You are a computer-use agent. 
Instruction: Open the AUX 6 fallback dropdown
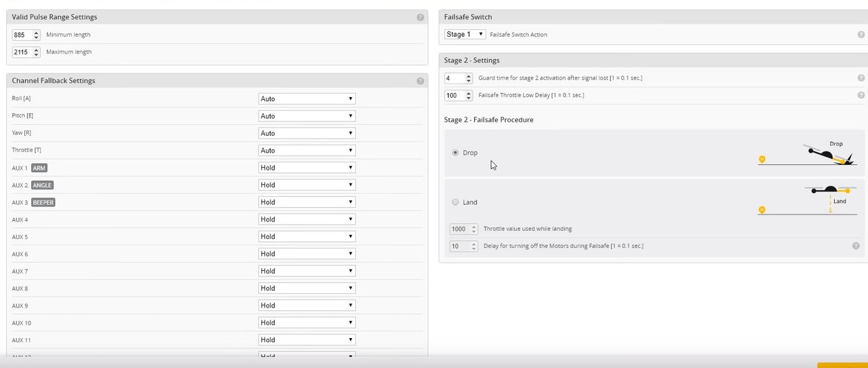coord(307,254)
